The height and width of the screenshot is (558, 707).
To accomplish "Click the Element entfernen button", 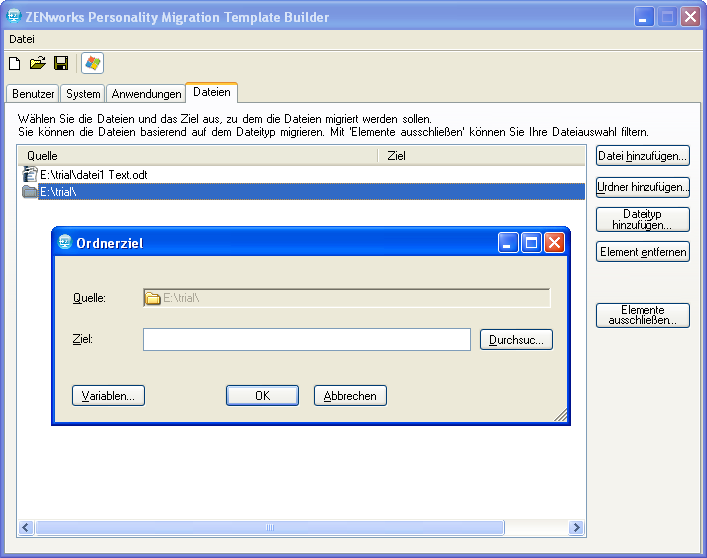I will [x=643, y=252].
